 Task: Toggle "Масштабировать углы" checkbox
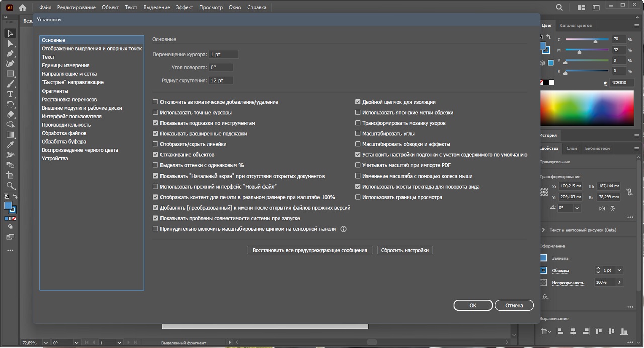pos(358,134)
